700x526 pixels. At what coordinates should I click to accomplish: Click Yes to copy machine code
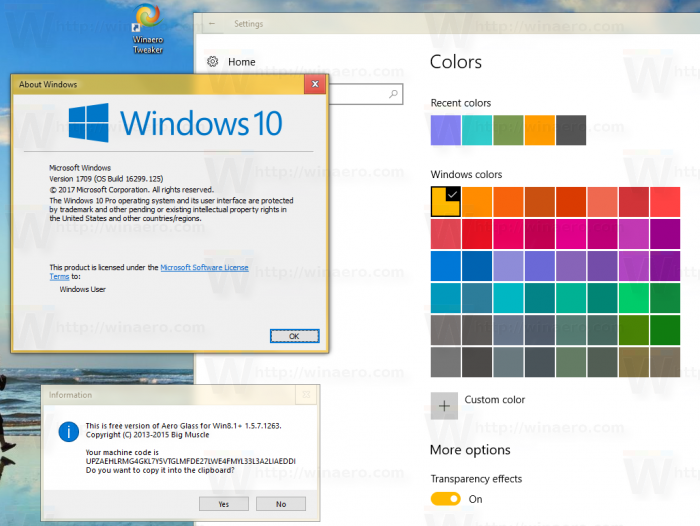(x=224, y=504)
